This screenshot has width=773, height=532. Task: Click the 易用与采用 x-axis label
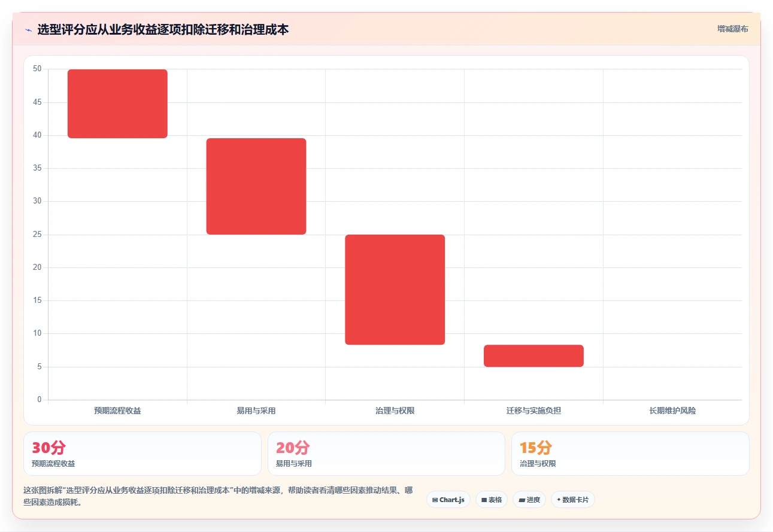pyautogui.click(x=256, y=411)
